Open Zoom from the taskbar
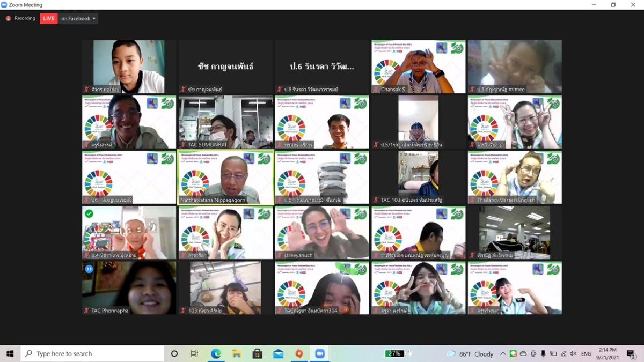Screen dimensions: 644x362 pyautogui.click(x=320, y=353)
